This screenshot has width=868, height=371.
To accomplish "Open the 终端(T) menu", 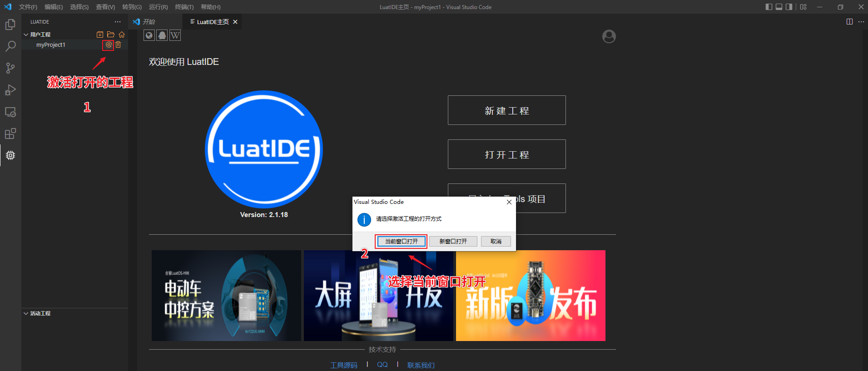I will (x=184, y=7).
